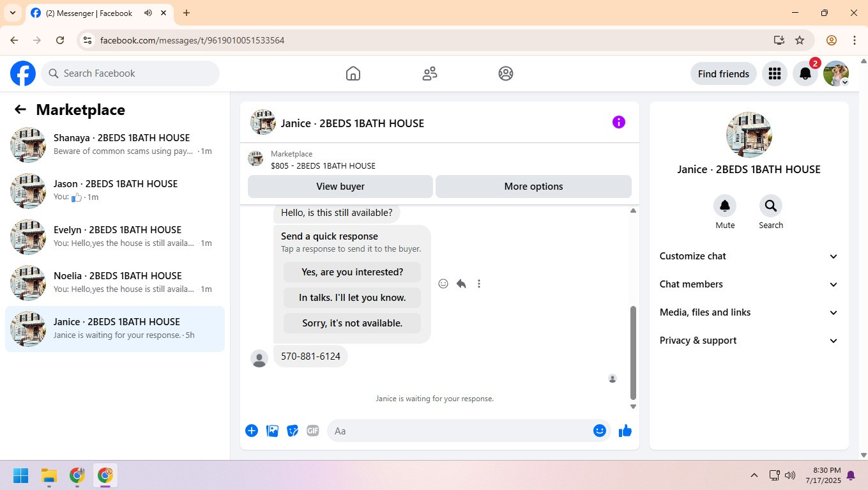Open the Chrome profile icon
This screenshot has height=490, width=868.
point(832,40)
